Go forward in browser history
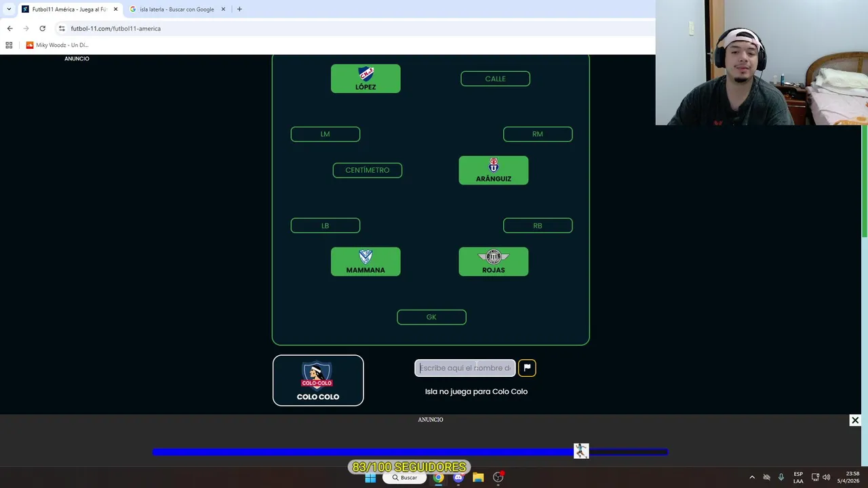Screen dimensions: 868x488 pyautogui.click(x=26, y=28)
